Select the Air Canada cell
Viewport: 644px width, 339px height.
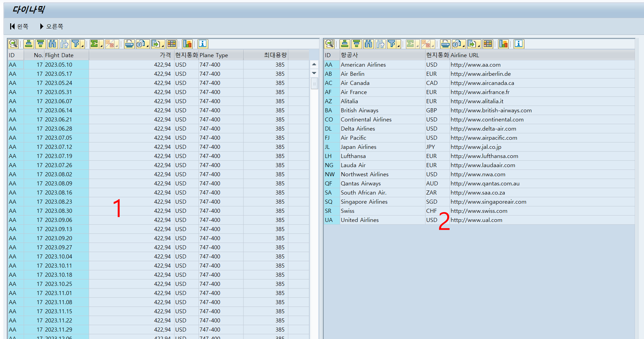382,83
